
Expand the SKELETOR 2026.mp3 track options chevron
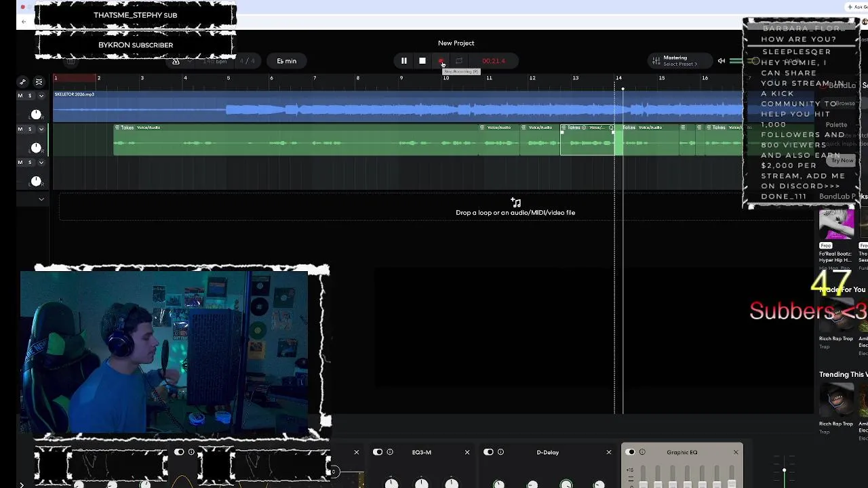click(41, 96)
